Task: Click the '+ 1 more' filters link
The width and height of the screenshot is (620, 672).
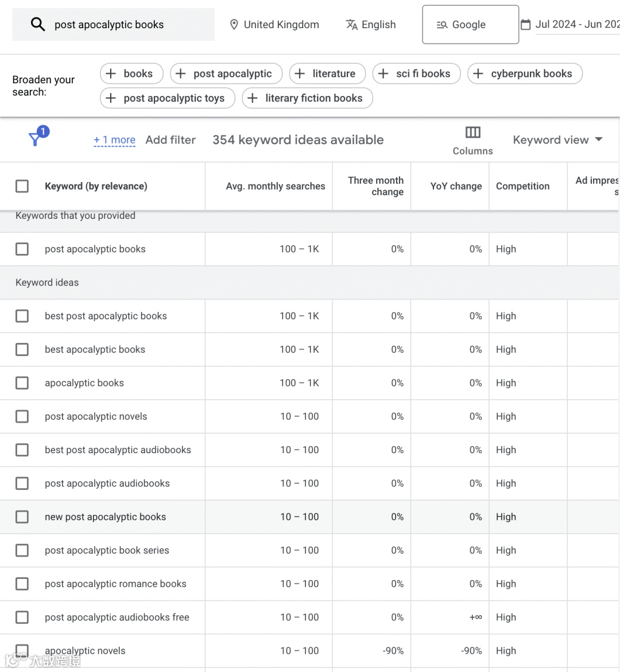Action: click(115, 140)
